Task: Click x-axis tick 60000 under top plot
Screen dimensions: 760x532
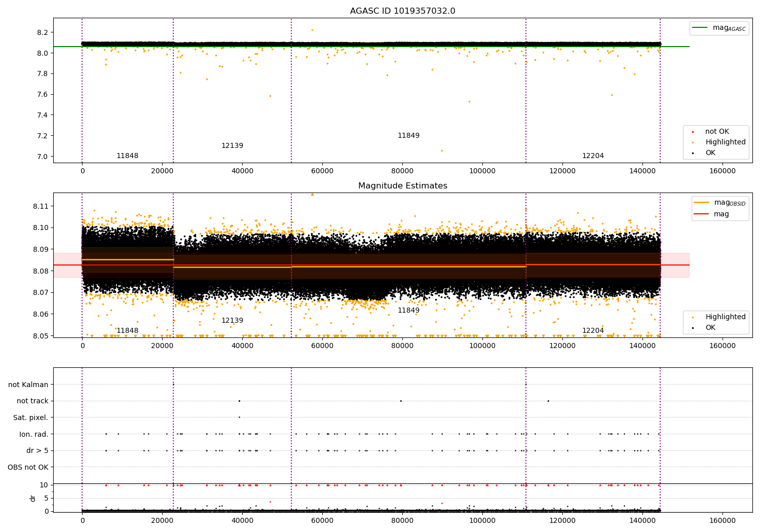Action: (322, 171)
